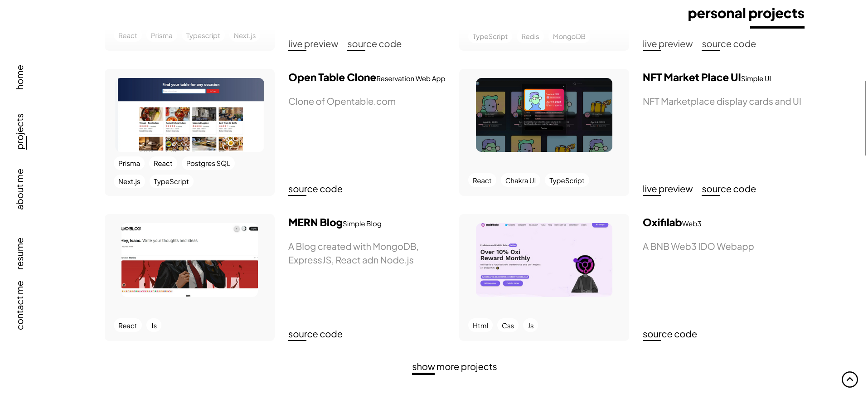Open Oxifilab source code link
This screenshot has width=868, height=404.
tap(670, 335)
